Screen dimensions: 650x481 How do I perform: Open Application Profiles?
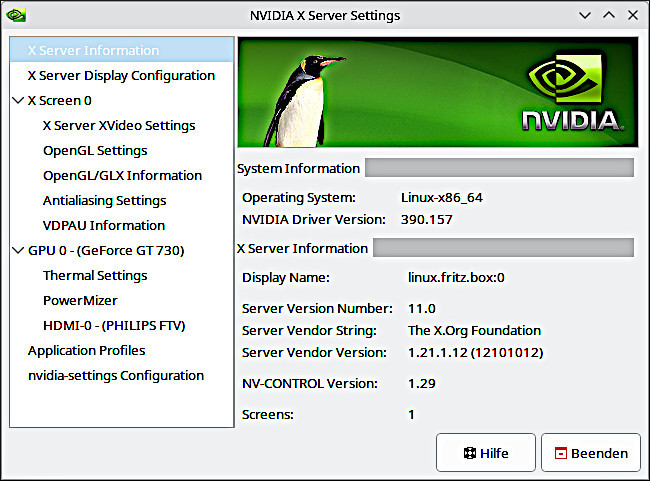[86, 351]
